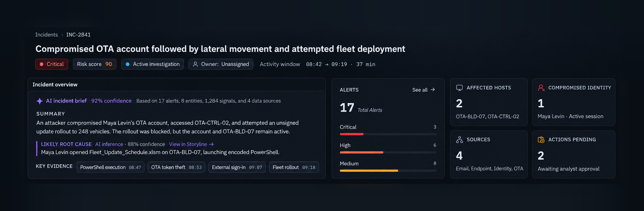
Task: Click the Critical alerts row label
Action: pos(348,127)
